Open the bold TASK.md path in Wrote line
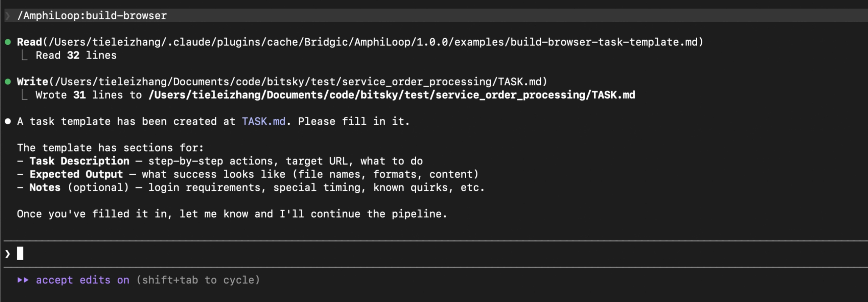Image resolution: width=868 pixels, height=302 pixels. tap(392, 95)
